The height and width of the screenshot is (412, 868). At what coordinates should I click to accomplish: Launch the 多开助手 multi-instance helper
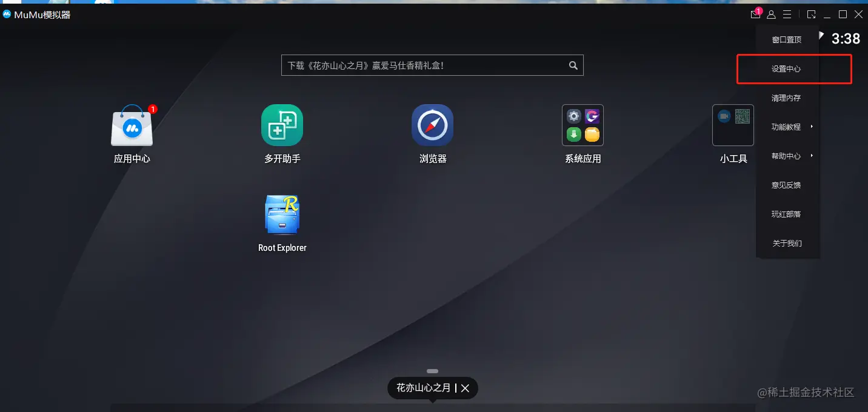tap(282, 125)
